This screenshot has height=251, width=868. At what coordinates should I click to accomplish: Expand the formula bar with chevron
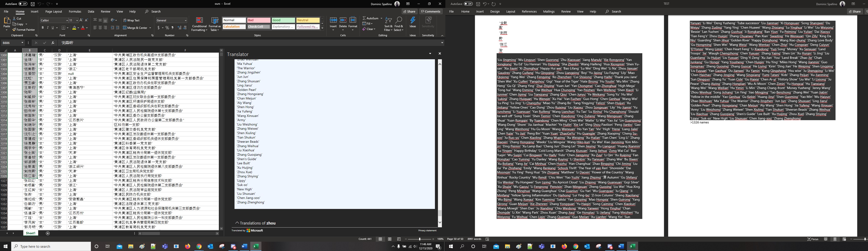[442, 43]
